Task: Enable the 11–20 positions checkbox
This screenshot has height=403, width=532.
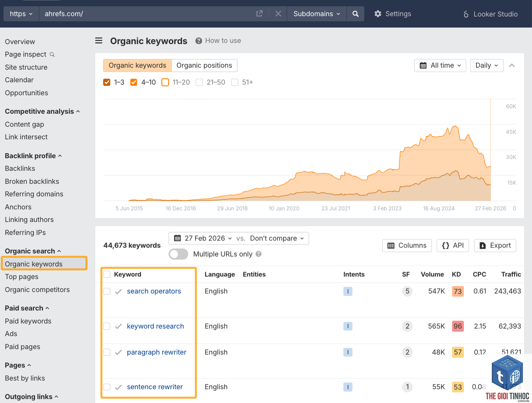Action: 165,82
